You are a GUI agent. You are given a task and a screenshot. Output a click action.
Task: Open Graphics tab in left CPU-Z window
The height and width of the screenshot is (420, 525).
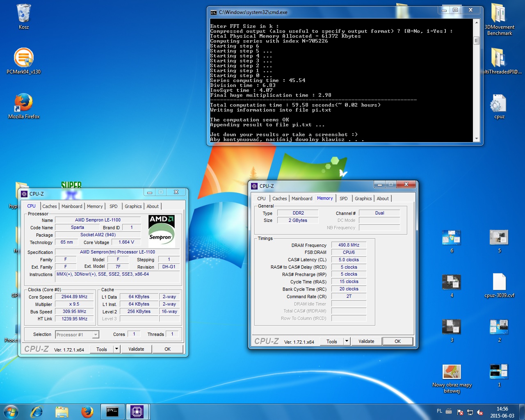pyautogui.click(x=133, y=206)
